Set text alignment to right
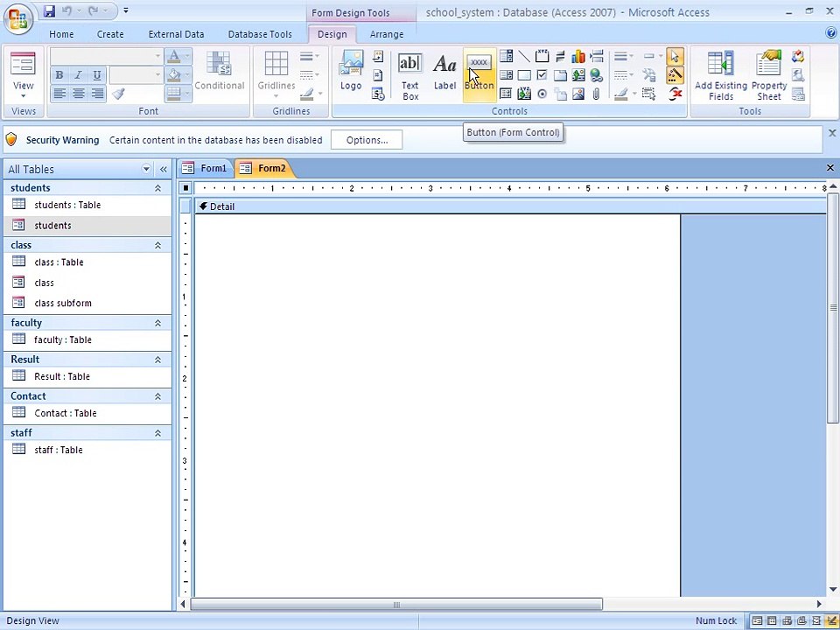This screenshot has height=630, width=840. pos(97,94)
